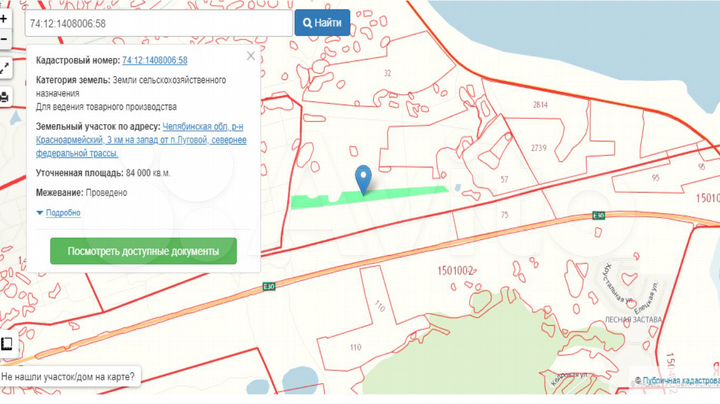720x404 pixels.
Task: Click Посмотреть доступные документы button
Action: 143,251
